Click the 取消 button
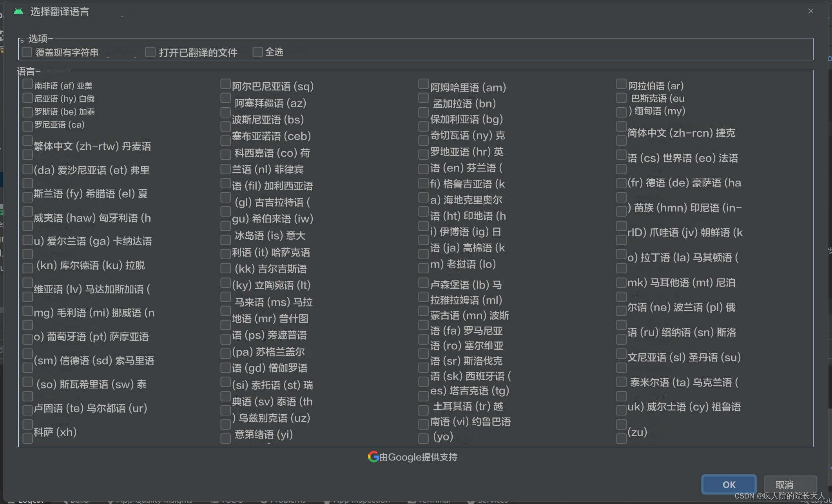This screenshot has height=504, width=832. pyautogui.click(x=791, y=484)
